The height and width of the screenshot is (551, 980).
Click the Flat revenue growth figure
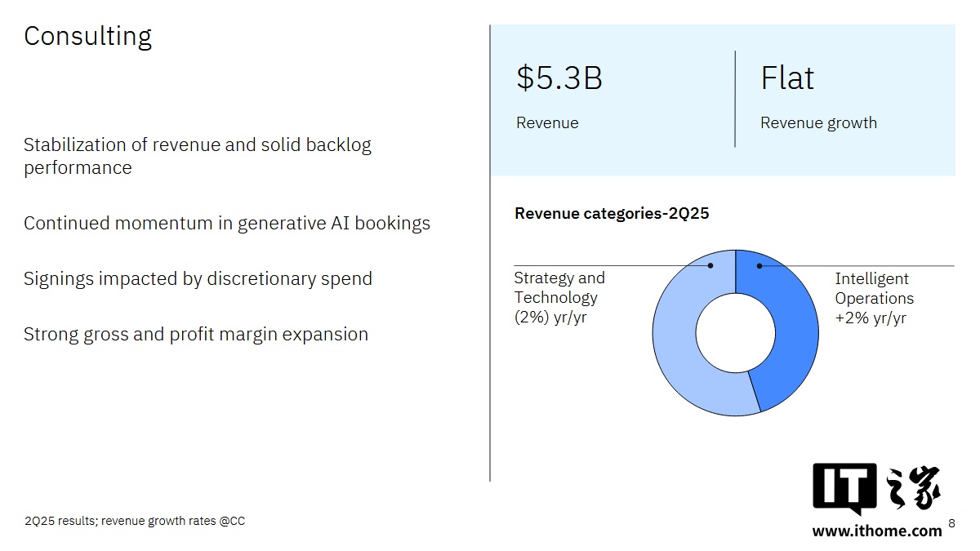[787, 78]
